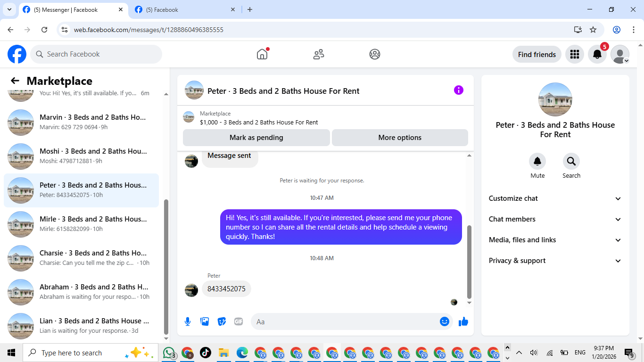This screenshot has height=362, width=644.
Task: Mute this chat with the bell button
Action: pyautogui.click(x=537, y=161)
